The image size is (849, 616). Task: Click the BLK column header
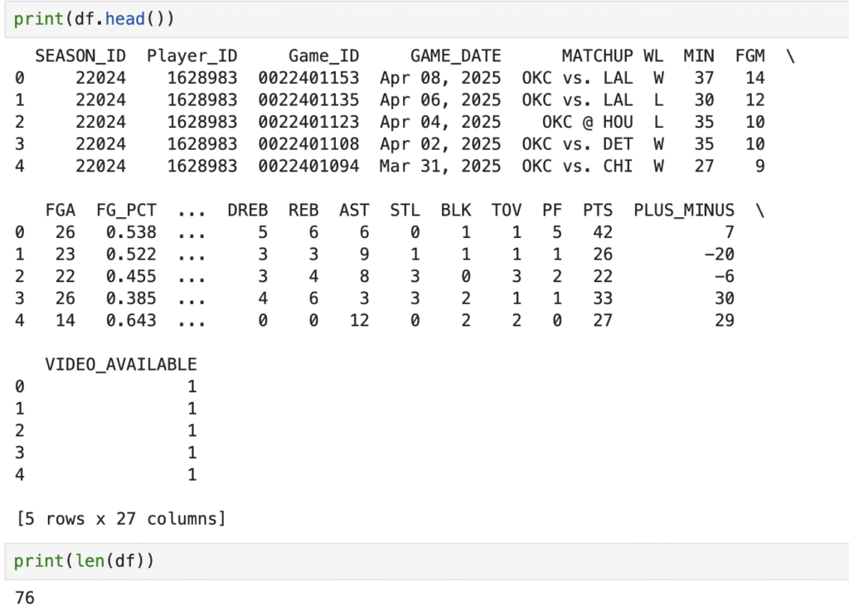coord(455,210)
